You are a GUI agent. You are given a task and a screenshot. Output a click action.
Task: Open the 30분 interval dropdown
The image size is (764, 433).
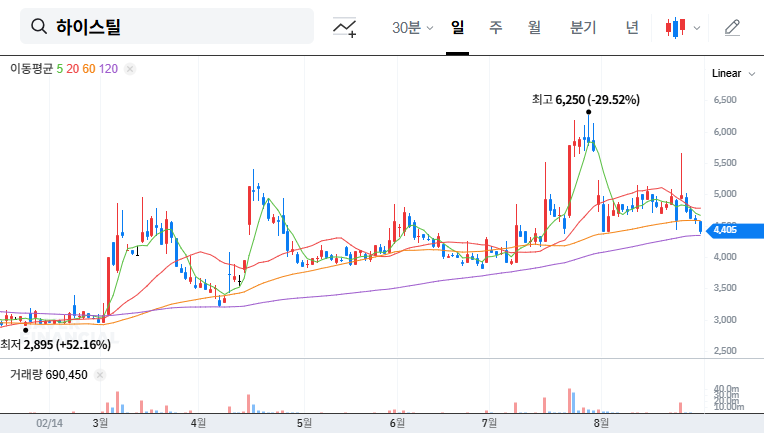[412, 27]
